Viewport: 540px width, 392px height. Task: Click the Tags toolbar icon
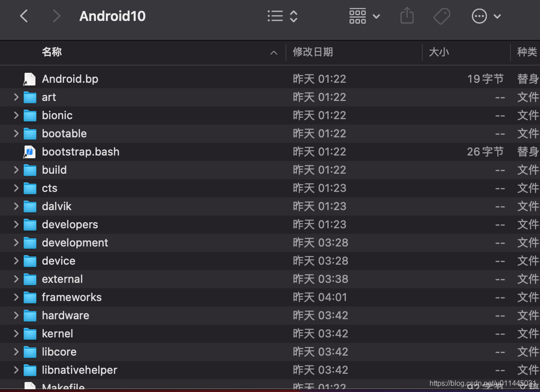[x=442, y=16]
